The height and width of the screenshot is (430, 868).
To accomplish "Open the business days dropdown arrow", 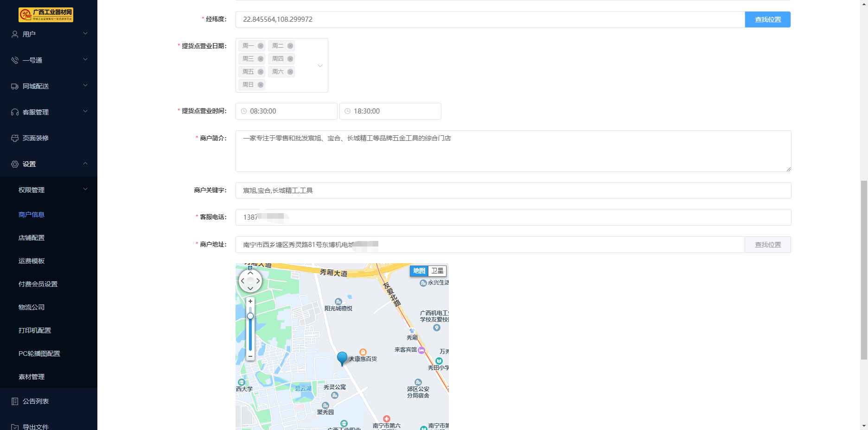I will pos(320,66).
